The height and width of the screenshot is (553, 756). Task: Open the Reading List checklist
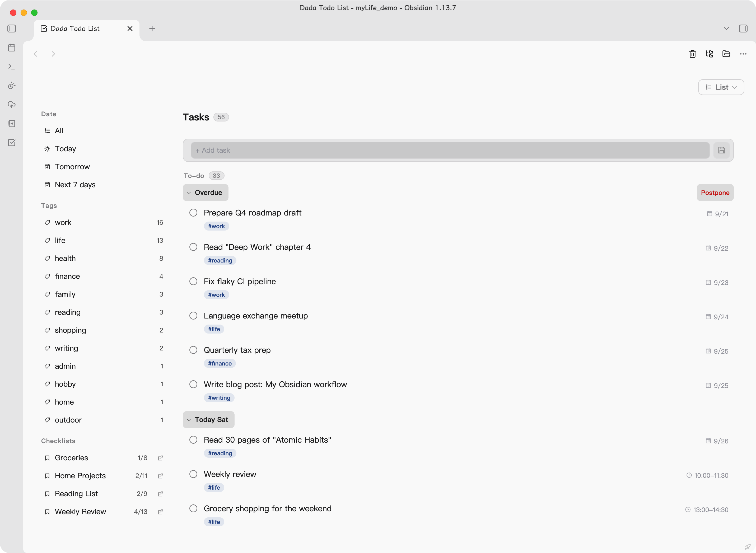(104, 494)
